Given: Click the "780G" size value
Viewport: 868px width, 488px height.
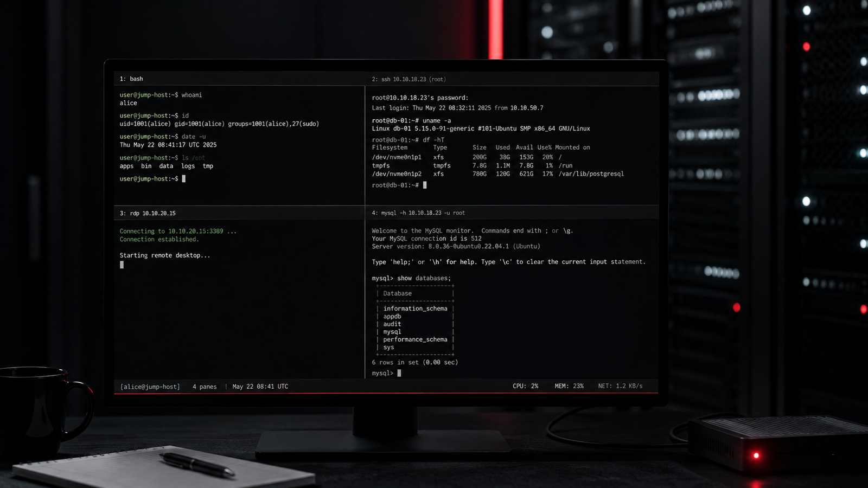Looking at the screenshot, I should (x=480, y=174).
